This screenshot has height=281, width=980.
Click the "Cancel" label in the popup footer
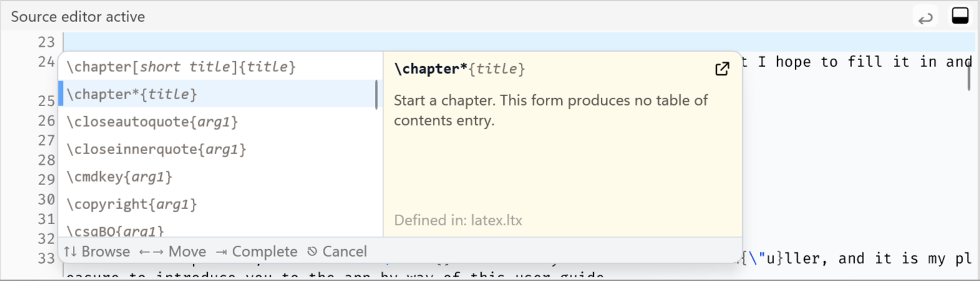(x=344, y=252)
